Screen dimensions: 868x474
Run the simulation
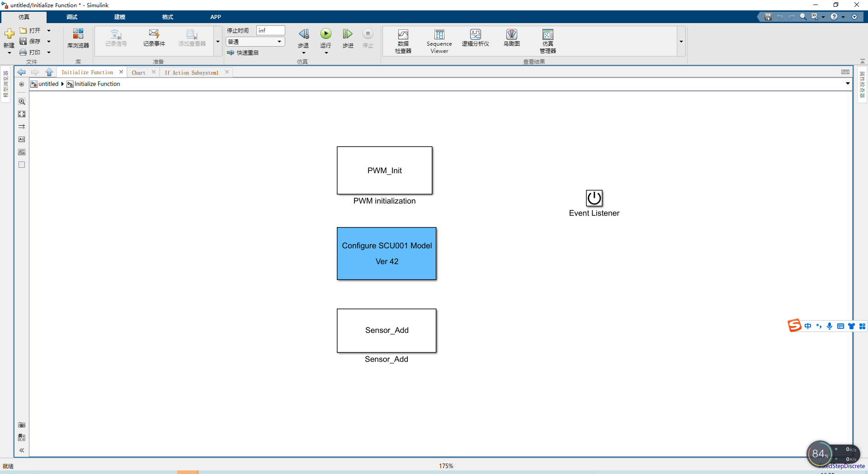[x=326, y=34]
